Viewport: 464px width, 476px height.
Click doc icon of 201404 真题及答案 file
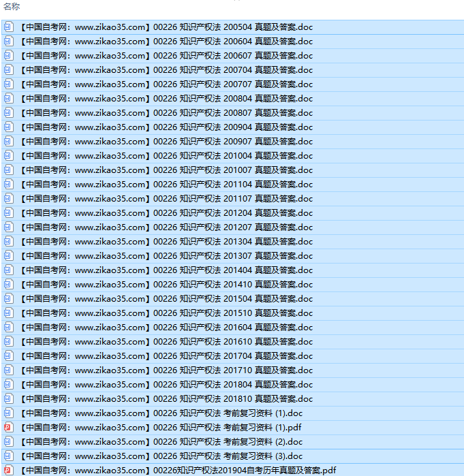(8, 270)
